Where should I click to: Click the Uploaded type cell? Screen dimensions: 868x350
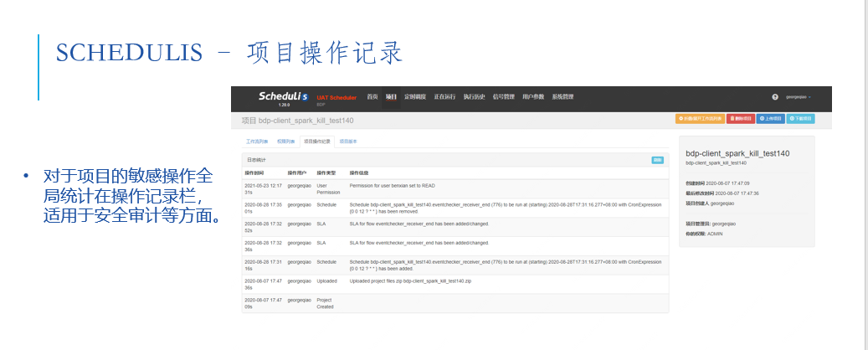pyautogui.click(x=326, y=281)
